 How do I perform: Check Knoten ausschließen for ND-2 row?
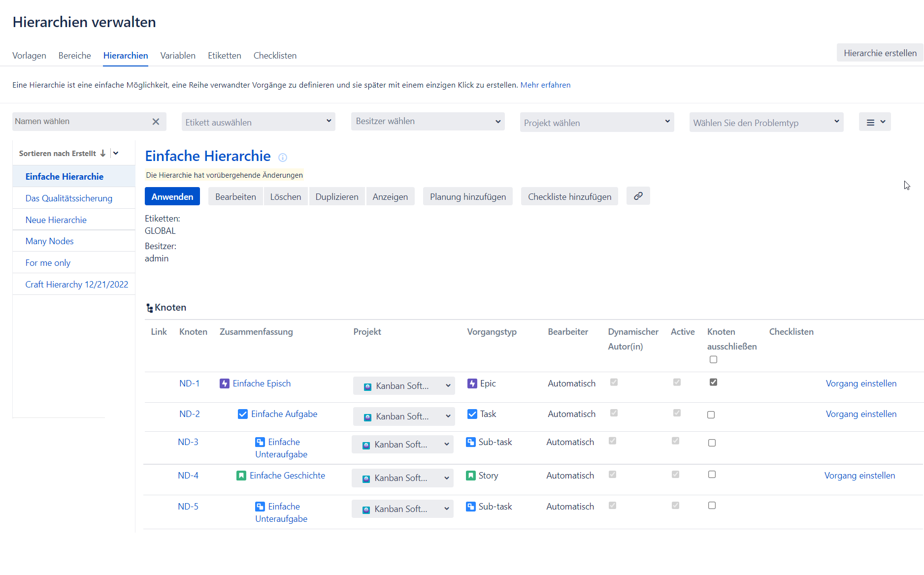point(711,415)
